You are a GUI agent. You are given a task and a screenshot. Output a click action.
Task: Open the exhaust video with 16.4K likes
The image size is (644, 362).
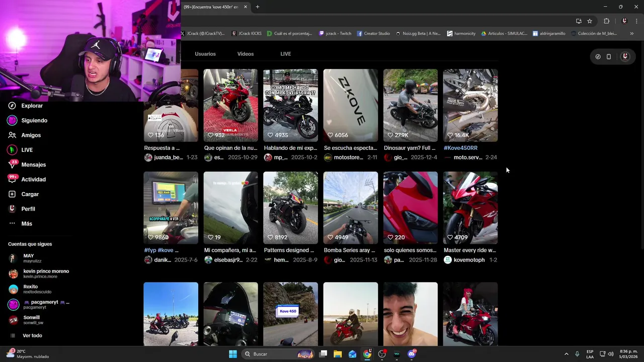(x=470, y=105)
